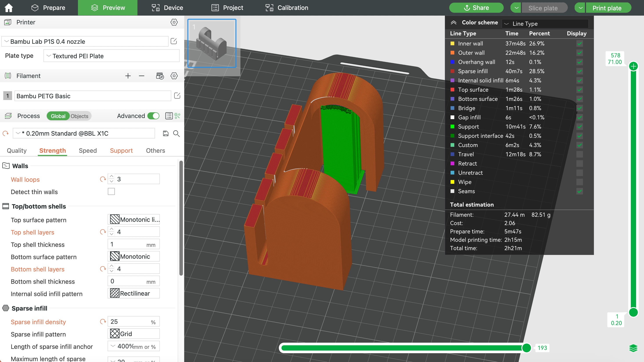Show Travel lines in display column
This screenshot has width=644, height=362.
tap(579, 154)
